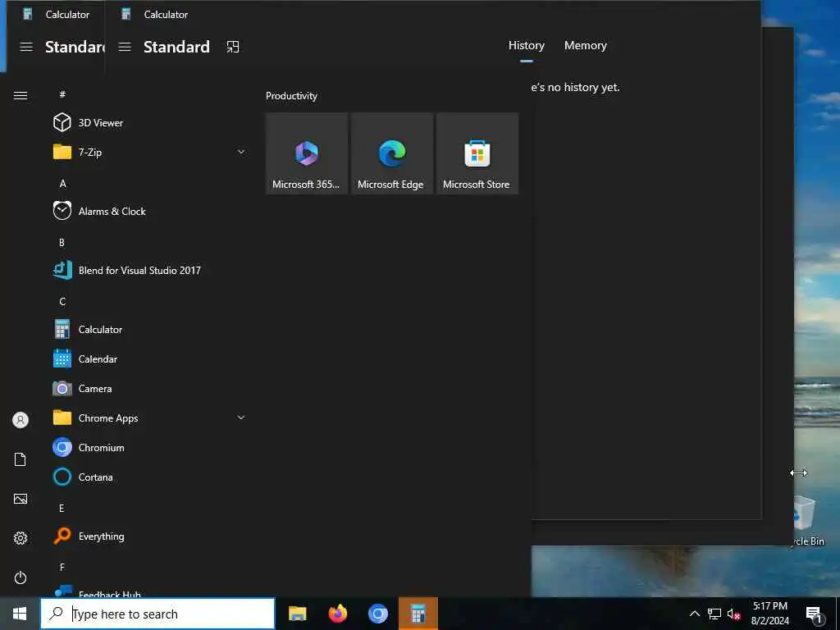The width and height of the screenshot is (840, 630).
Task: Open the back Calculator's navigation menu
Action: pos(26,47)
